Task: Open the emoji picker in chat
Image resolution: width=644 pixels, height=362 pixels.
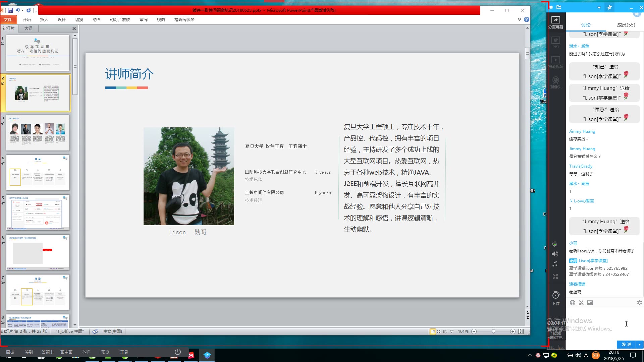Action: (573, 303)
